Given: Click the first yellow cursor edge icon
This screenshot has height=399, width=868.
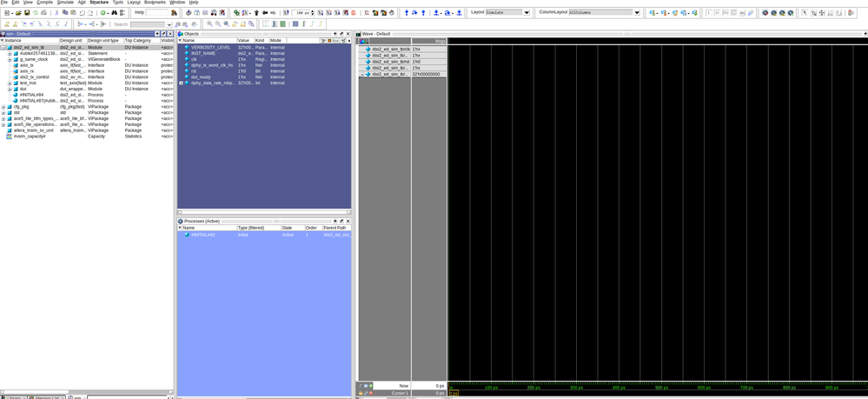Looking at the screenshot, I should pos(7,23).
